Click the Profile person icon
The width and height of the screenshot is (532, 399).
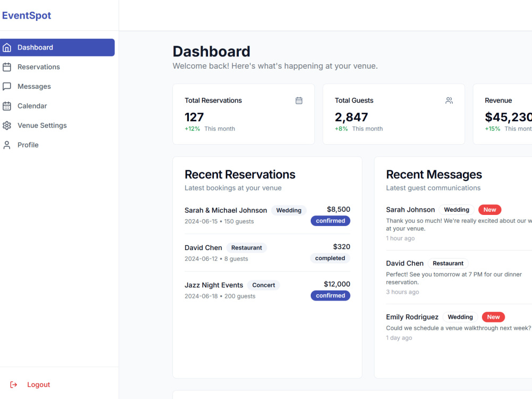[7, 145]
